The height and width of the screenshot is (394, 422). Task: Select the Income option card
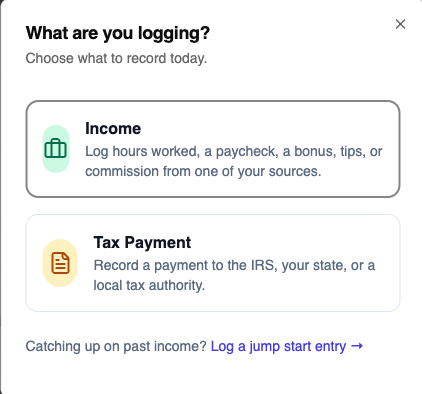coord(213,149)
